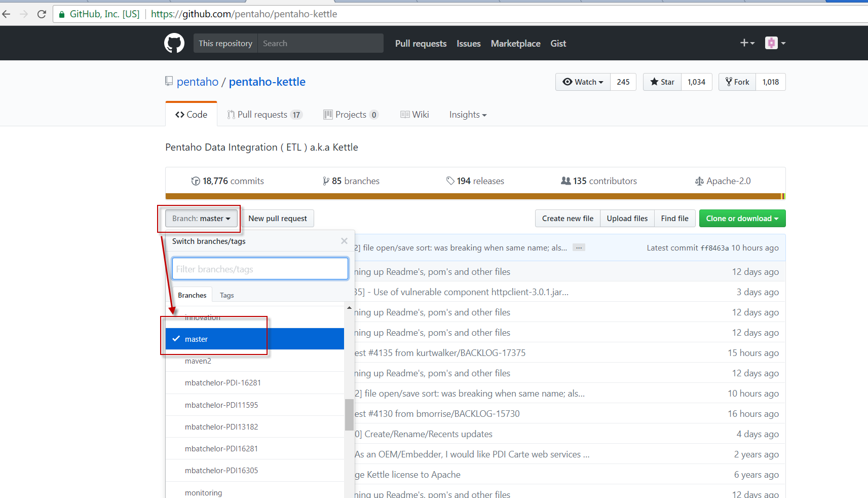Open the Pull requests tab with 17

(x=265, y=115)
